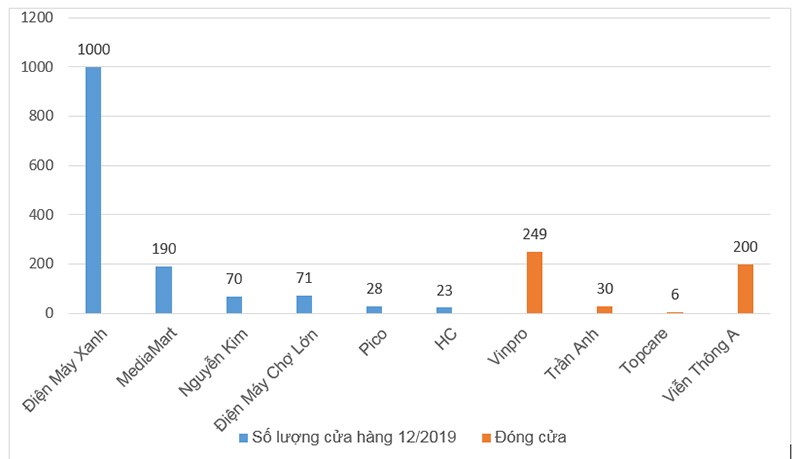Viewport: 800px width, 459px height.
Task: Click the Điện Máy Chợ Lớn bar
Action: (x=304, y=304)
